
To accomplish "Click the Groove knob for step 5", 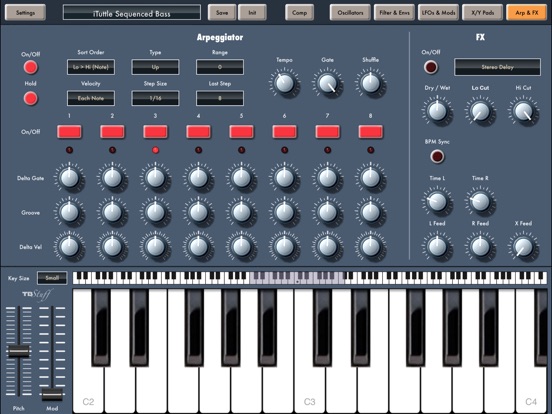I will tap(242, 212).
